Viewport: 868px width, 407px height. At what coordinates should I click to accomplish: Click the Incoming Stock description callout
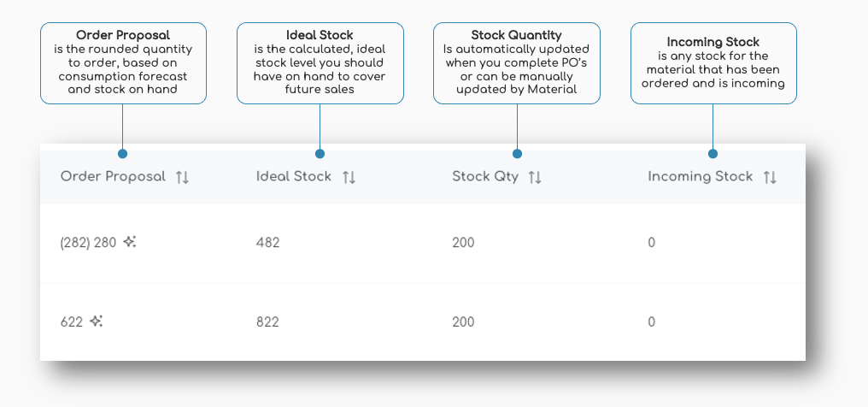(x=713, y=63)
